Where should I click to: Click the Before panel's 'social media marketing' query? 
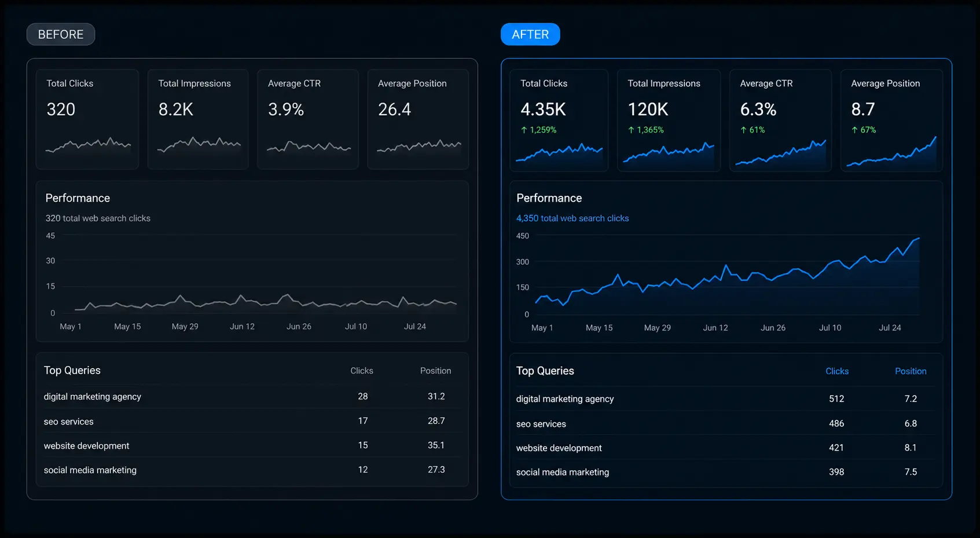90,470
